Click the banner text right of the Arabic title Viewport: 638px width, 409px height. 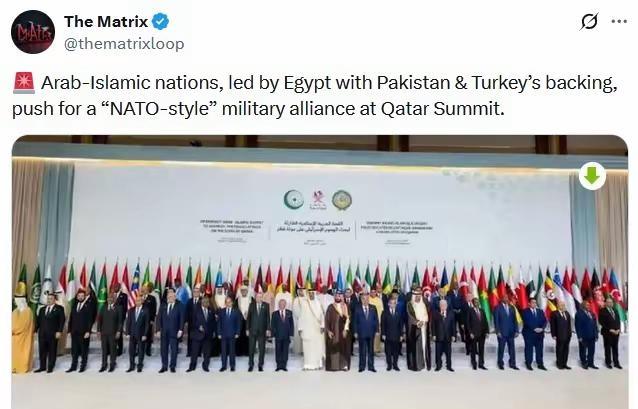point(396,227)
